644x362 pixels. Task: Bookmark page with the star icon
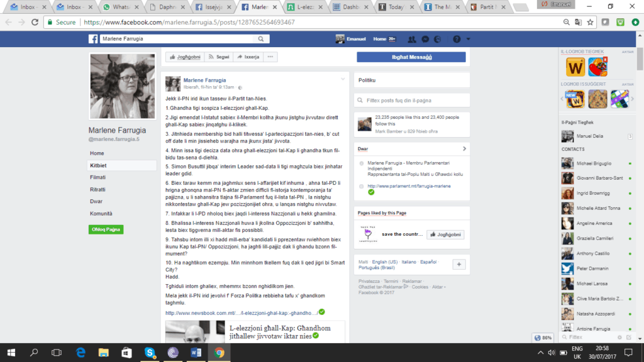click(590, 22)
